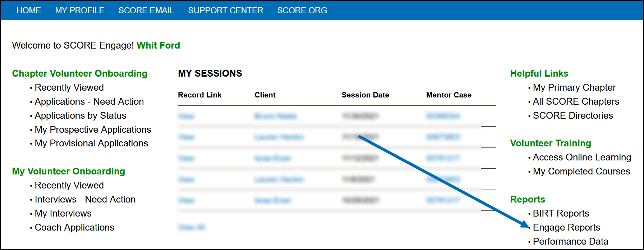Image resolution: width=644 pixels, height=250 pixels.
Task: Select My Provisional Applications link
Action: (x=91, y=143)
